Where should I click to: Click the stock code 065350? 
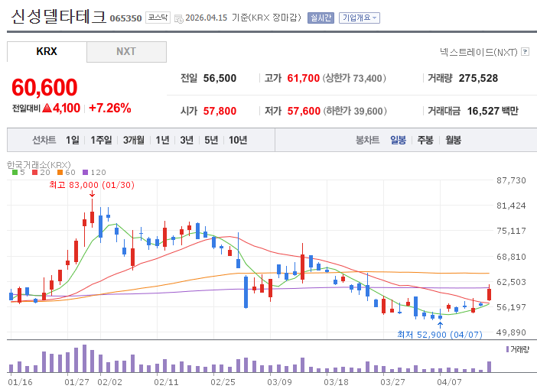click(125, 18)
